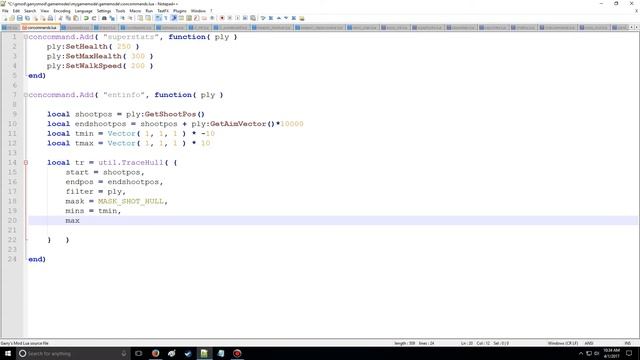Click the Windows (CR LF) status entry

pyautogui.click(x=562, y=343)
